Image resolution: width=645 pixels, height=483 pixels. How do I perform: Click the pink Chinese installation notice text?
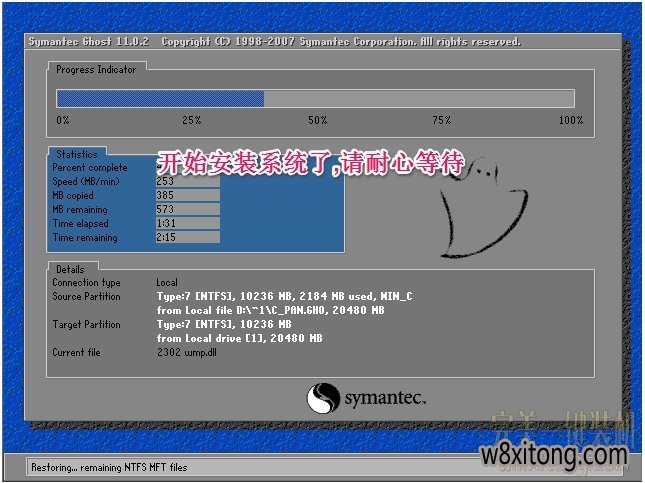[x=310, y=164]
